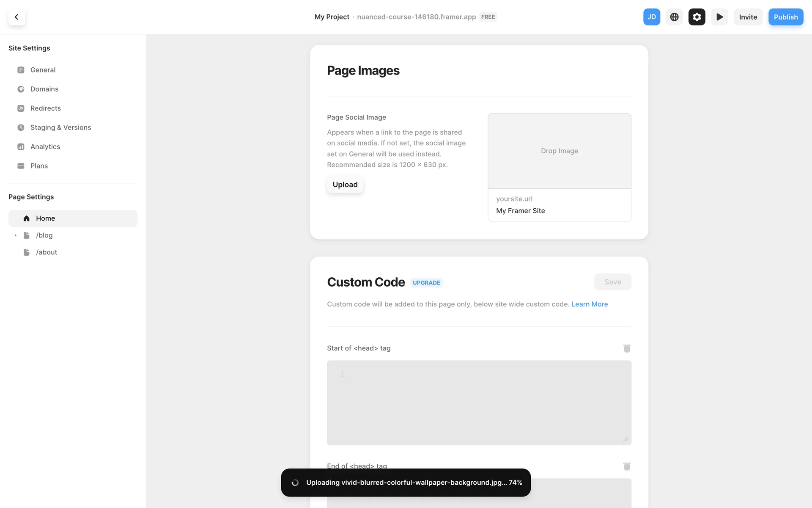Viewport: 812px width, 508px height.
Task: Open General site settings
Action: (43, 70)
